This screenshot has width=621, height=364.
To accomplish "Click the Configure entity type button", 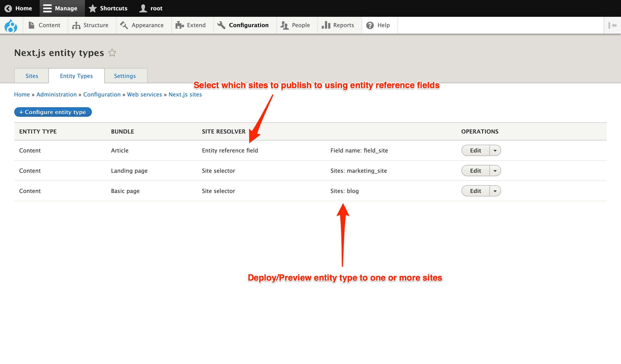I will point(53,112).
